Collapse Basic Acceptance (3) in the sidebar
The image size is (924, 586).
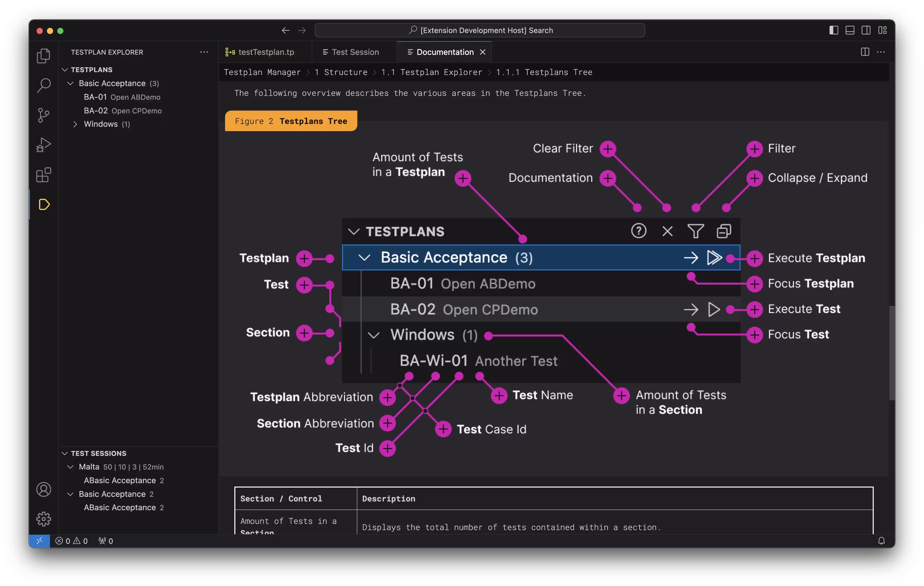(138, 83)
